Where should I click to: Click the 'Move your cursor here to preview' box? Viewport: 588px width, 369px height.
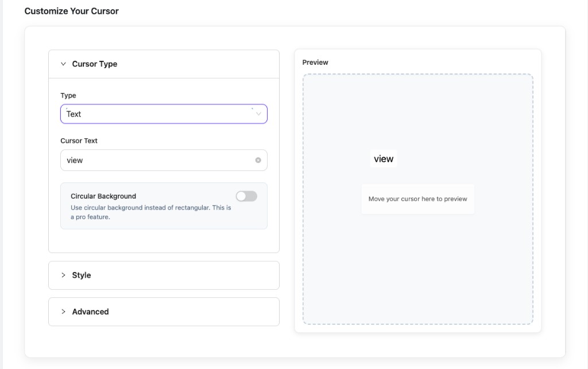418,199
